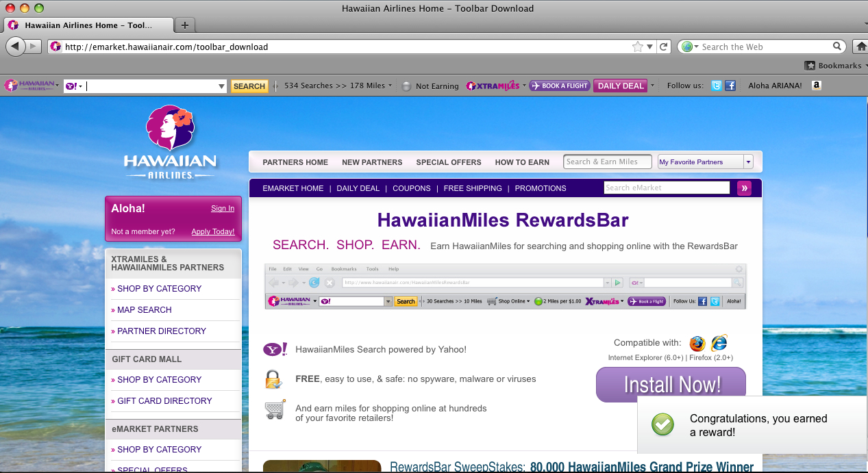Click the magnifier icon in Search the Web
Viewport: 868px width, 473px height.
coord(838,47)
